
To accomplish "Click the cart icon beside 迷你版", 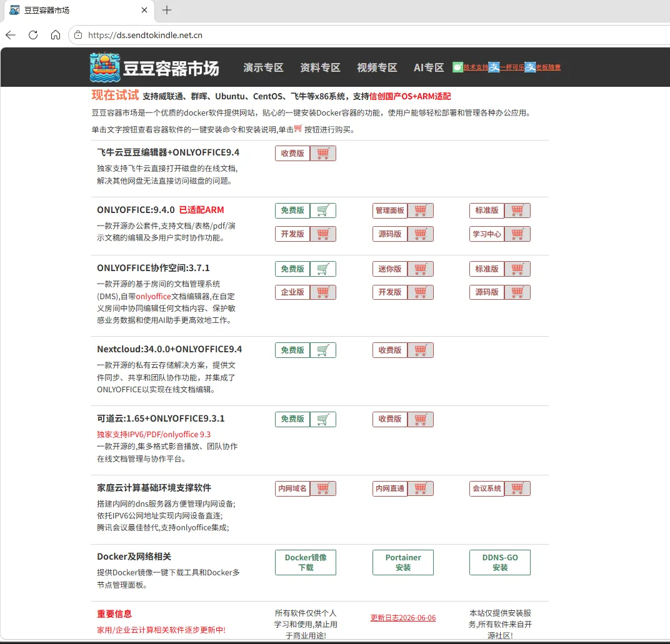I will coord(421,269).
